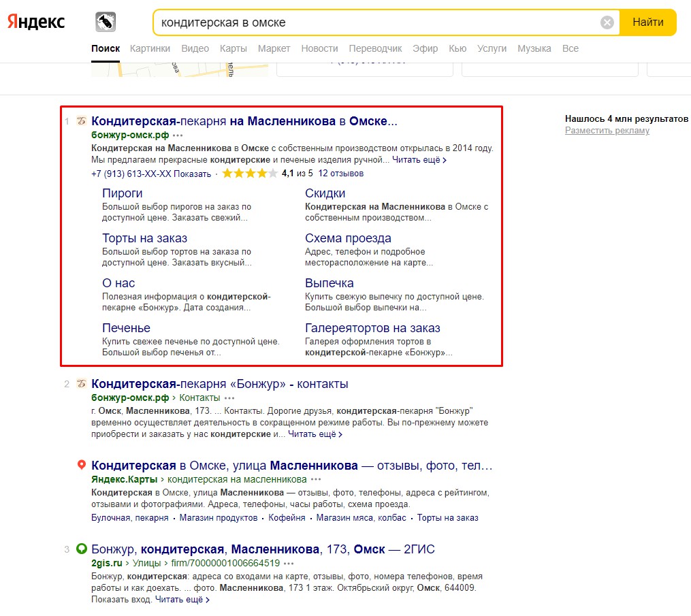Viewport: 691px width, 616px height.
Task: Open the Переводчик tab
Action: 375,48
